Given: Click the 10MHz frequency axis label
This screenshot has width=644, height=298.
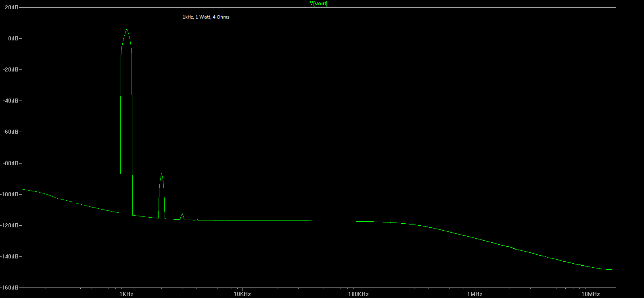Looking at the screenshot, I should point(591,294).
